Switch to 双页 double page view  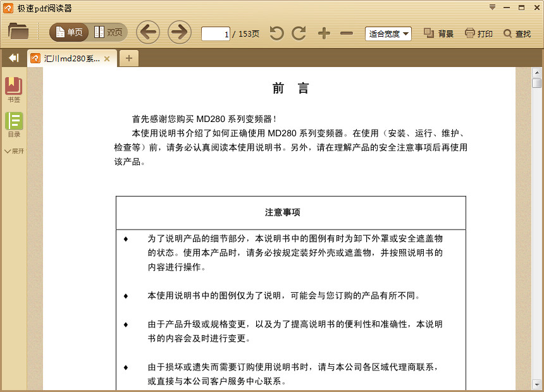pyautogui.click(x=108, y=33)
